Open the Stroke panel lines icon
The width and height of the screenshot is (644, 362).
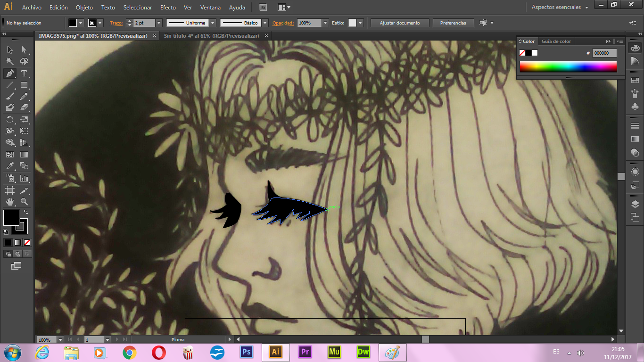point(635,126)
